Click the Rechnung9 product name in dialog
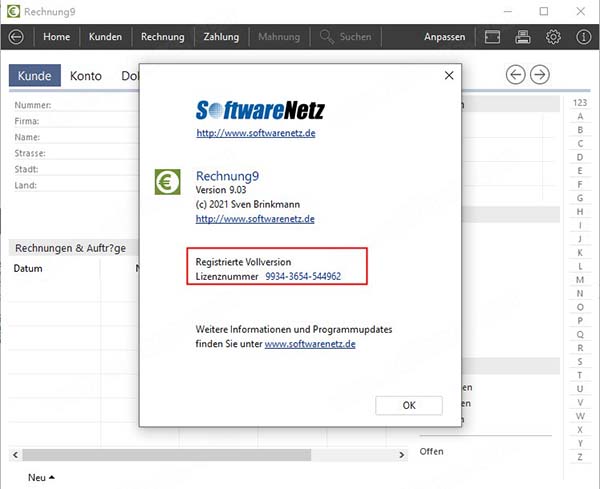The image size is (600, 489). point(227,176)
